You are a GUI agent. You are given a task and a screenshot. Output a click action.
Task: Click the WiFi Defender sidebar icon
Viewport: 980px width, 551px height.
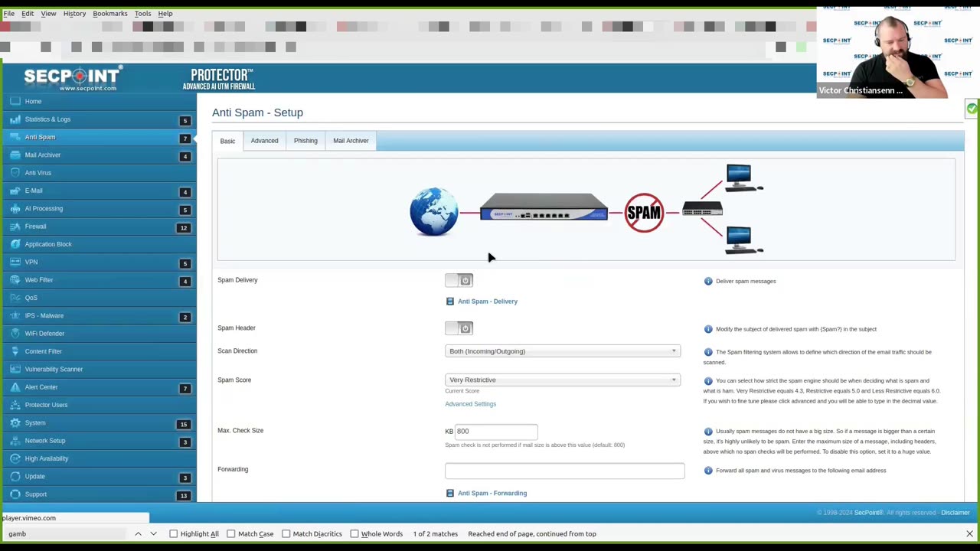[x=15, y=334]
